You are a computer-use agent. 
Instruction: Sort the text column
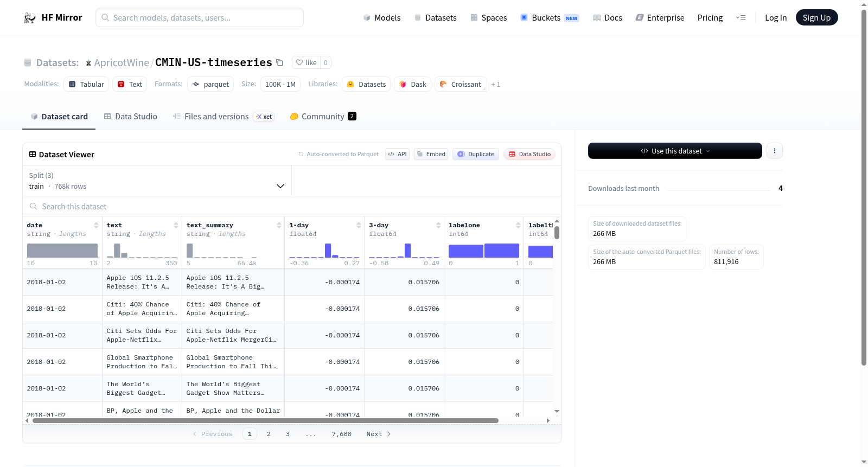click(x=176, y=225)
